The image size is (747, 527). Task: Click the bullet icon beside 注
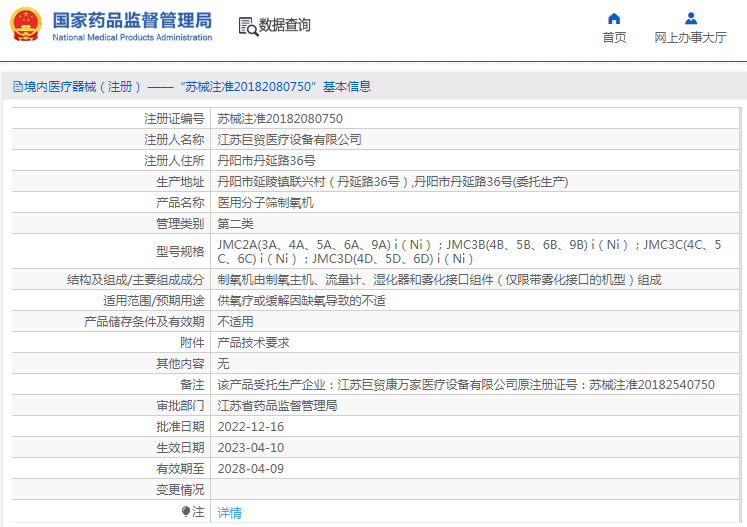click(x=186, y=512)
